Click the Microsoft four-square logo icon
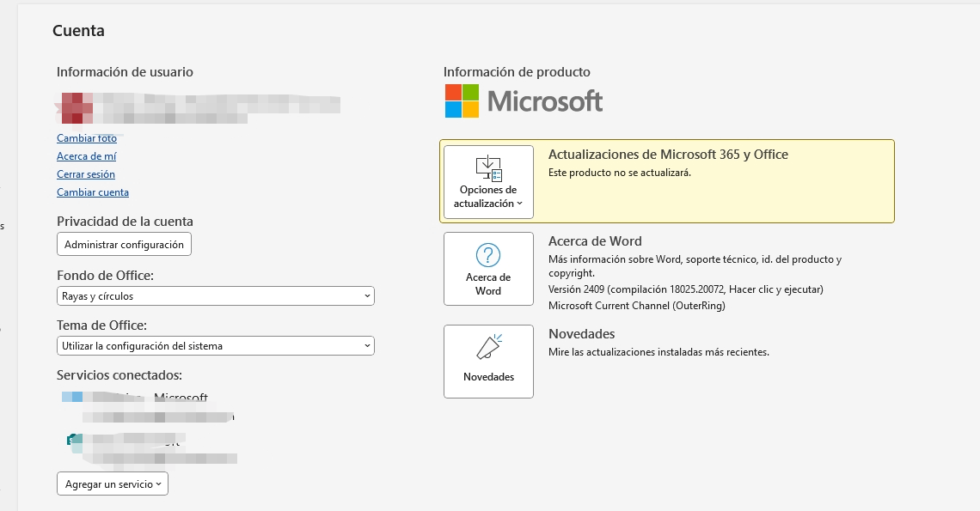 point(462,101)
